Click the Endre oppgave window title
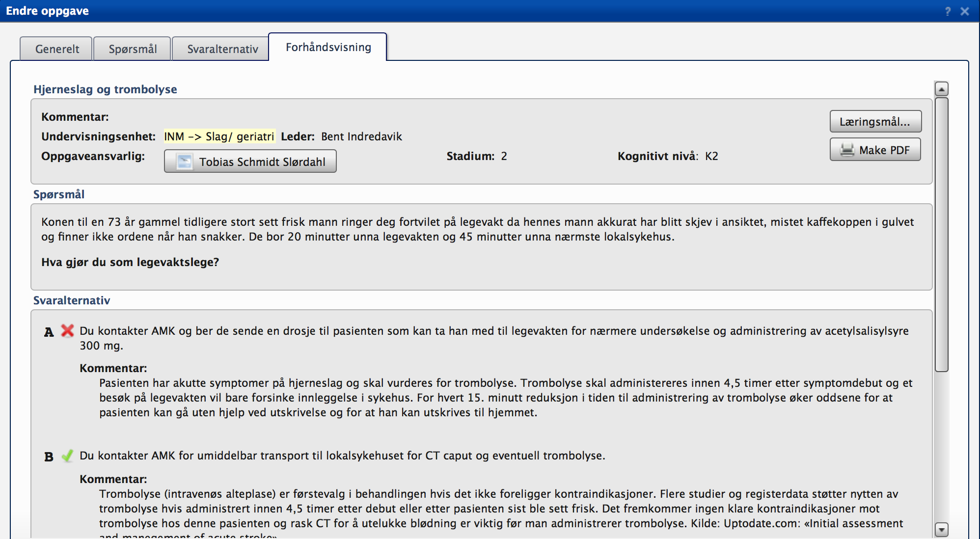The image size is (980, 539). 47,11
